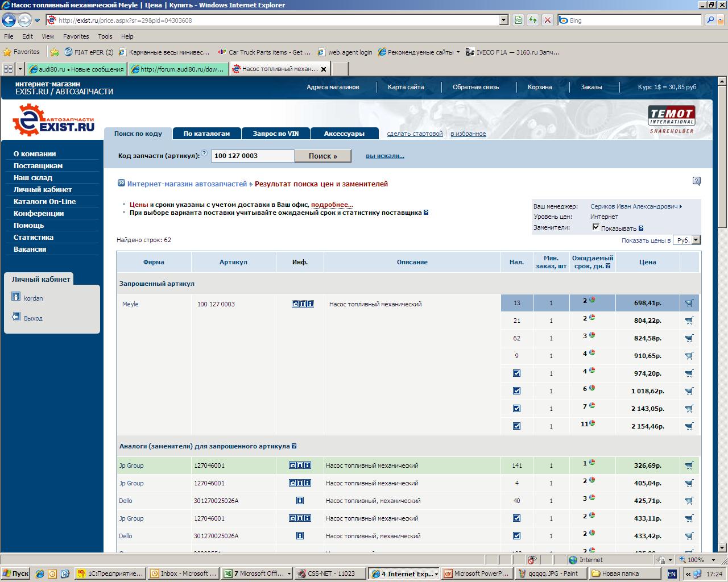
Task: Open the address bar dropdown arrow
Action: click(x=503, y=20)
